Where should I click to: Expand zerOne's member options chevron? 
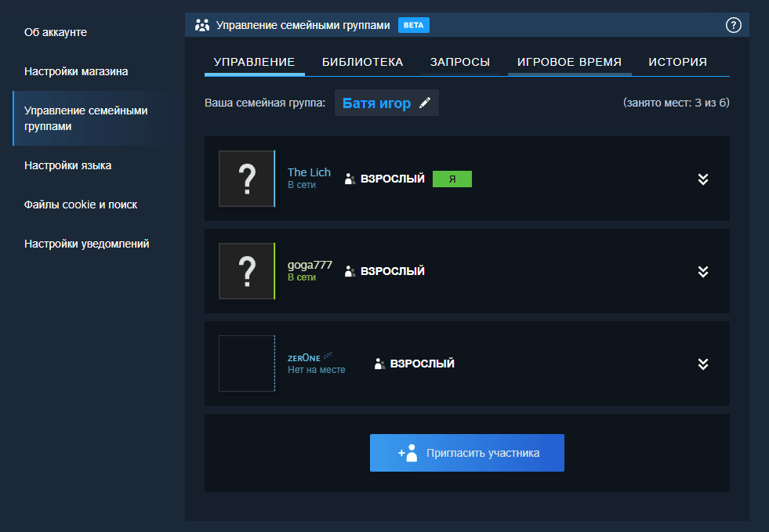pos(703,364)
